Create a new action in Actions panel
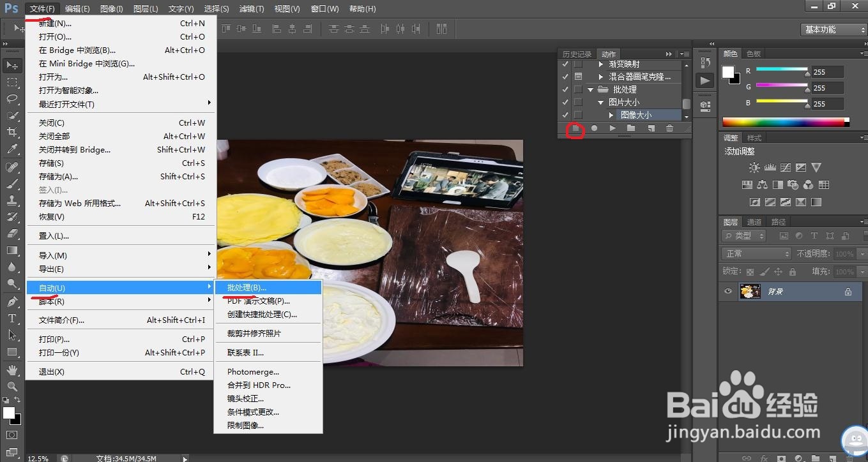Screen dimensions: 868x462 pos(651,128)
